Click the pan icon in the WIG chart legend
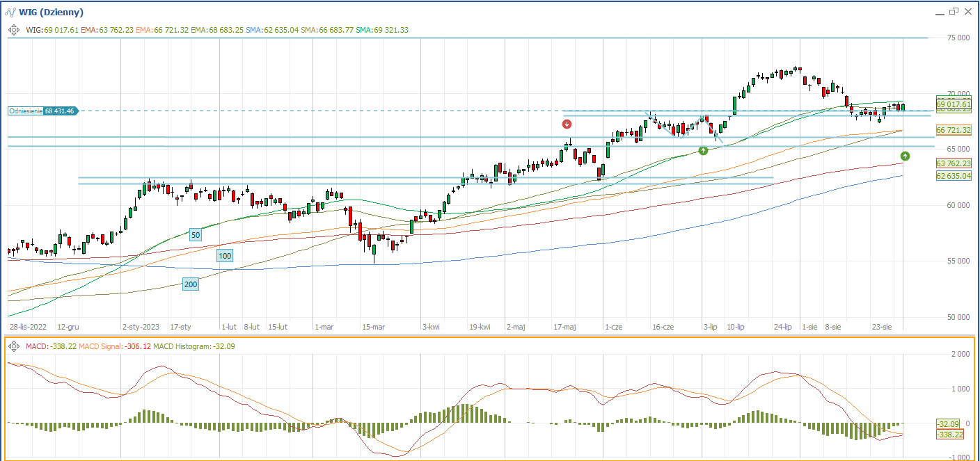Viewport: 980px width, 461px height. [13, 30]
